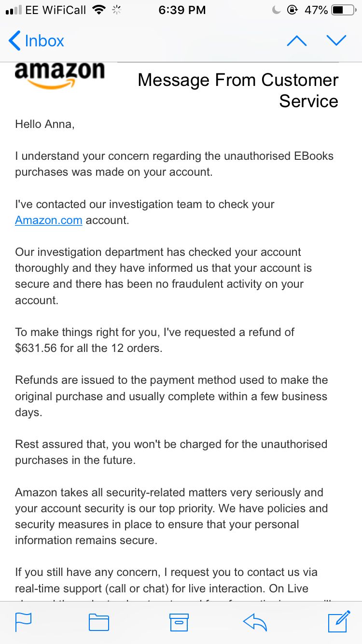The image size is (362, 644).
Task: Tap the EE WiFiCall carrier label
Action: point(57,10)
